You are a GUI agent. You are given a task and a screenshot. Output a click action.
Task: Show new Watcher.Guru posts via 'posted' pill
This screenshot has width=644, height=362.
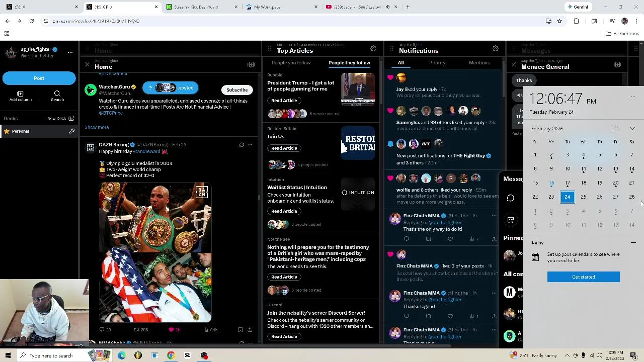171,88
